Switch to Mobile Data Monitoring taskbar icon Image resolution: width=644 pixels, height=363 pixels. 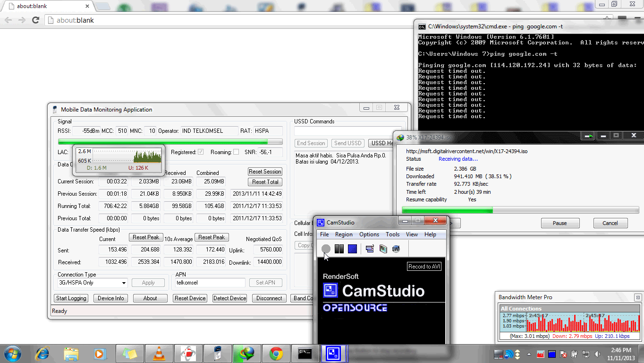[x=218, y=353]
